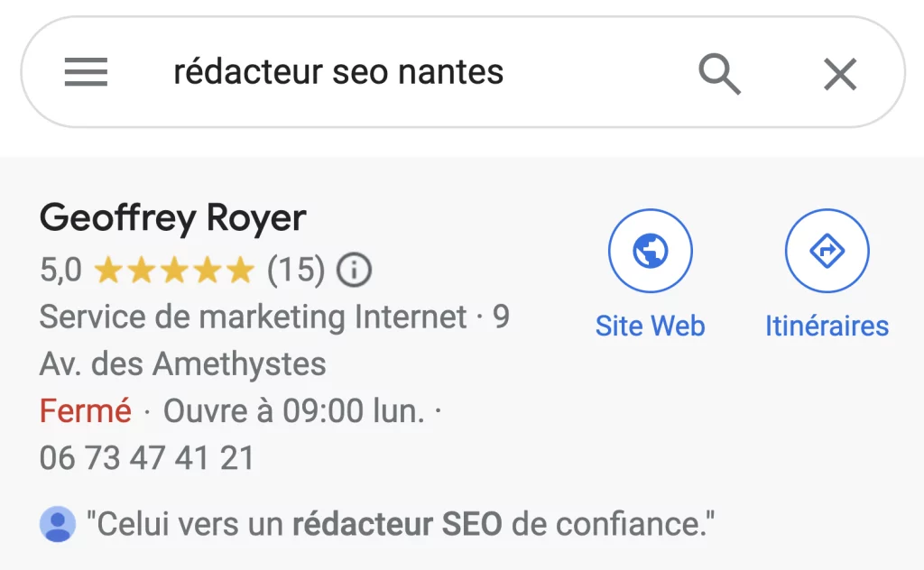Click the magnifying glass search icon
This screenshot has height=570, width=924.
coord(719,73)
